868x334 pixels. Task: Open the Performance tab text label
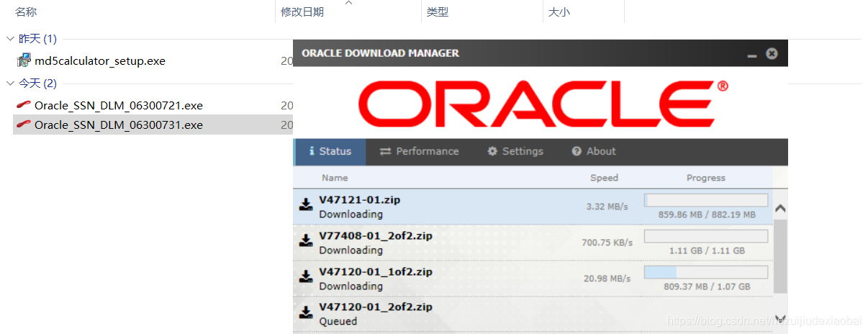(428, 151)
